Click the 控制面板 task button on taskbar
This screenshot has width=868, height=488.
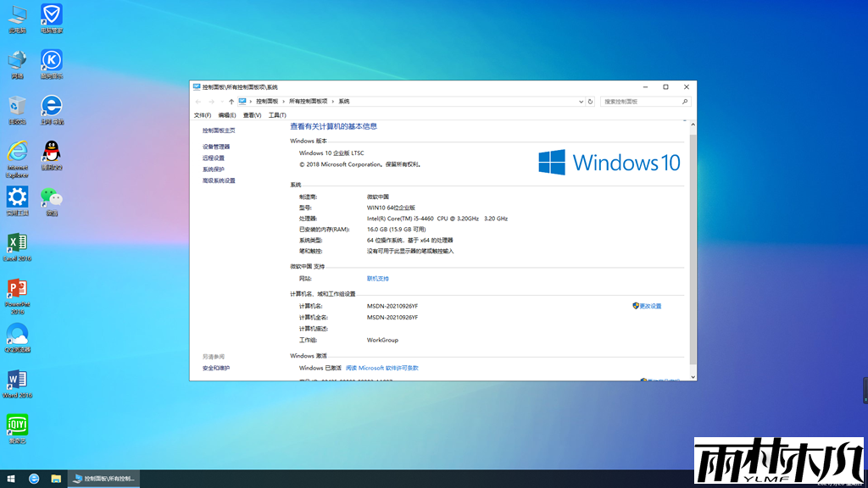click(103, 479)
